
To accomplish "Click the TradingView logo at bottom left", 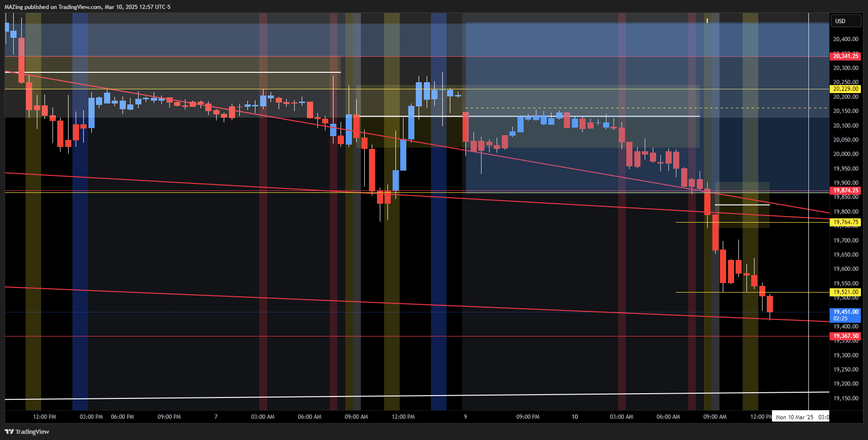I will point(27,431).
